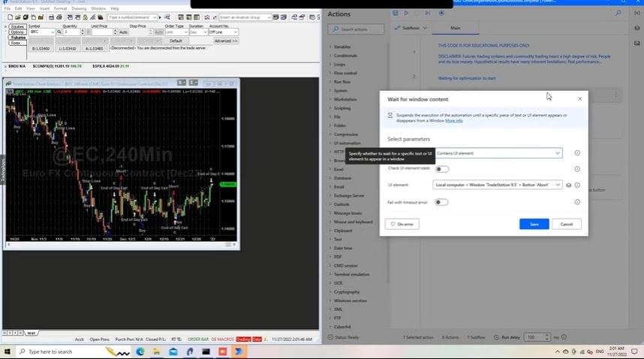Open the UI element selector dropdown
Viewport: 644px width, 359px height.
click(x=498, y=185)
